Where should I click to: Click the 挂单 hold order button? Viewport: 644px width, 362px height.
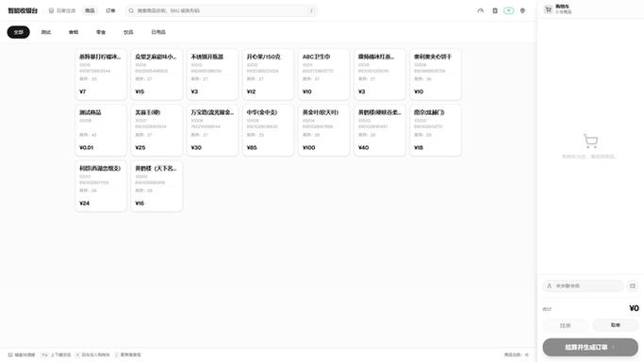click(x=566, y=325)
